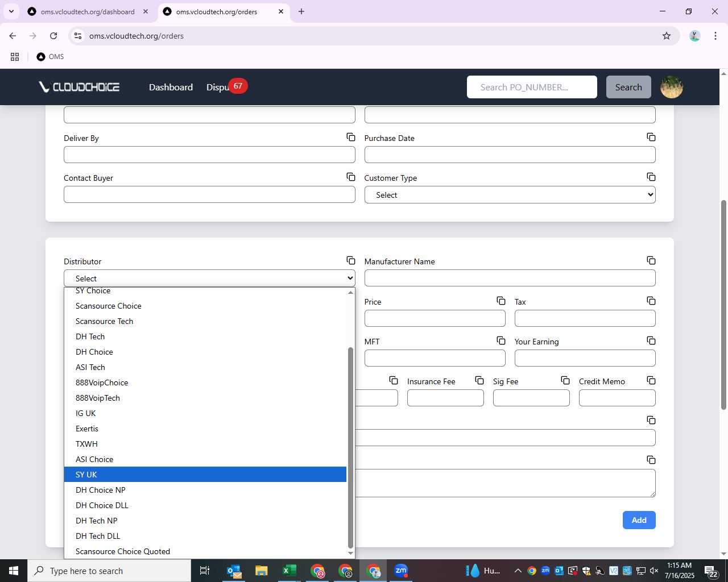The width and height of the screenshot is (728, 582).
Task: Collapse the Distributor dropdown
Action: pyautogui.click(x=209, y=278)
